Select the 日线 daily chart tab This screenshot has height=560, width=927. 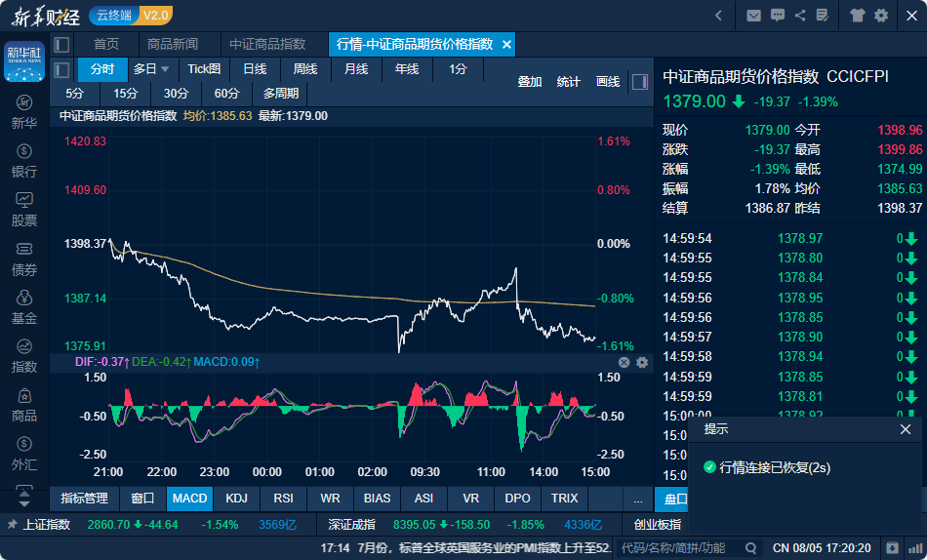[x=255, y=69]
